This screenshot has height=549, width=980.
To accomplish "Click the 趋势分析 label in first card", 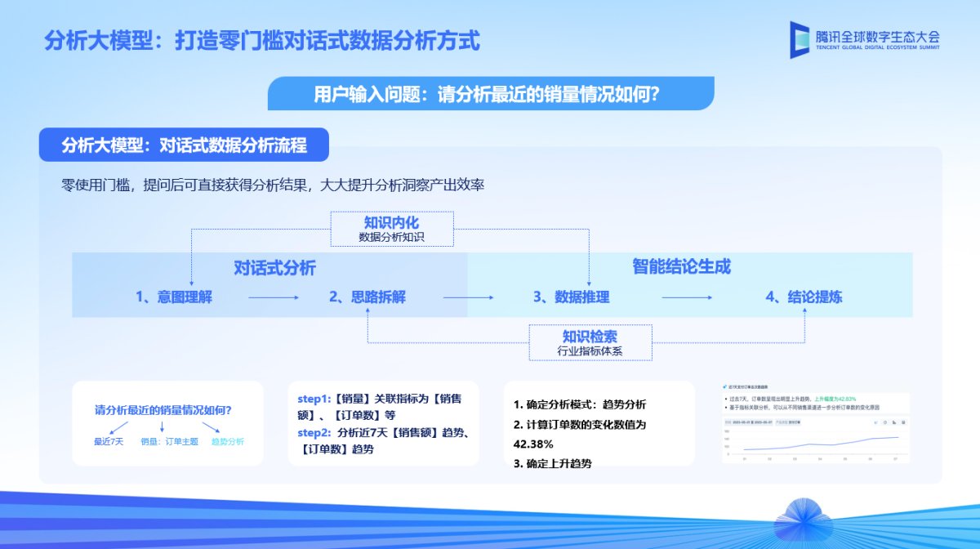I will 227,442.
